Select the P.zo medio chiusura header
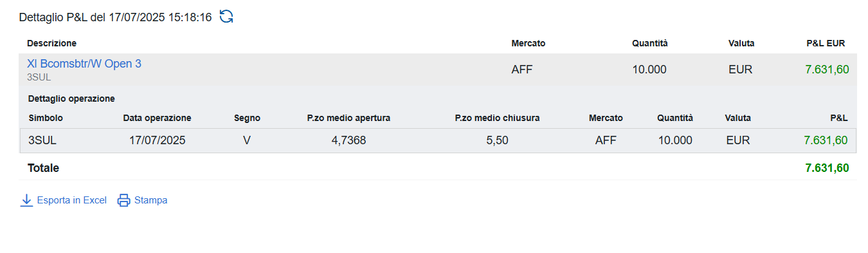 pyautogui.click(x=497, y=118)
